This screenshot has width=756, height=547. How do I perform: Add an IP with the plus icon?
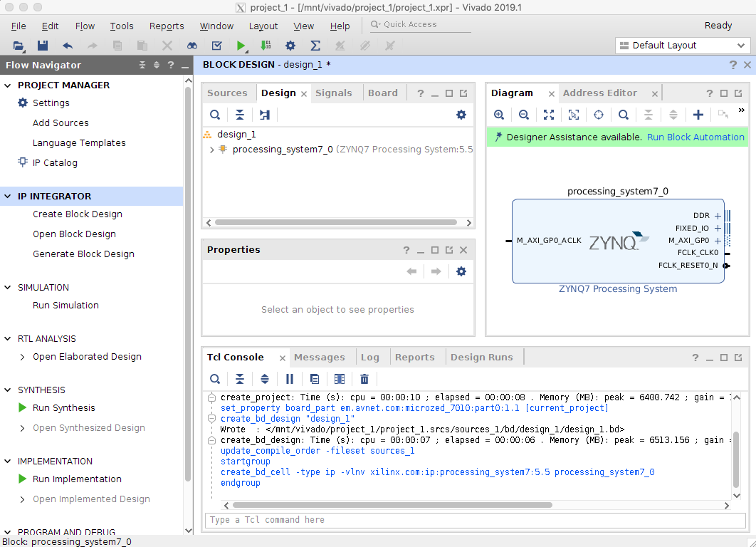click(698, 115)
